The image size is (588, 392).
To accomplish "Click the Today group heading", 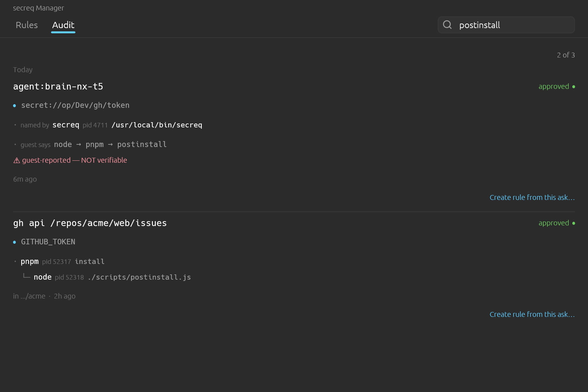I will (x=23, y=70).
